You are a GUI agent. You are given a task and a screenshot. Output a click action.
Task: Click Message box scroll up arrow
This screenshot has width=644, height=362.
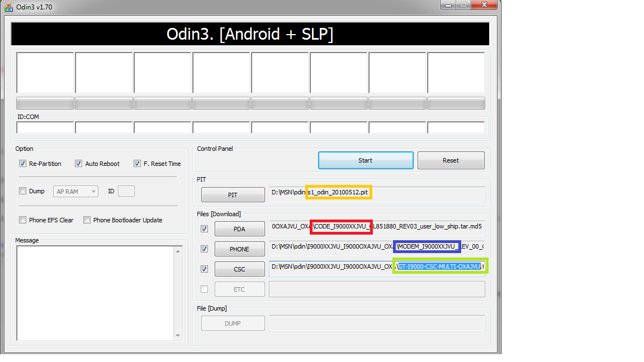point(178,251)
